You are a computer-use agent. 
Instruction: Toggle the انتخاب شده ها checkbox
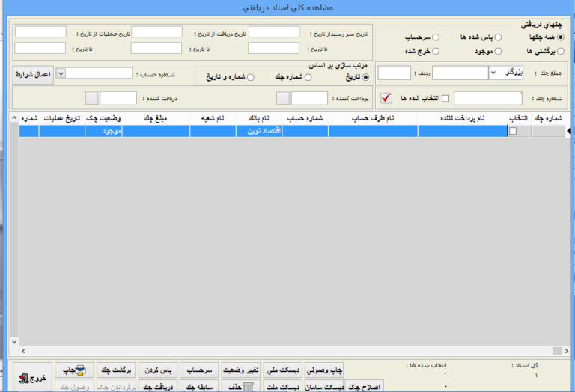pyautogui.click(x=445, y=98)
